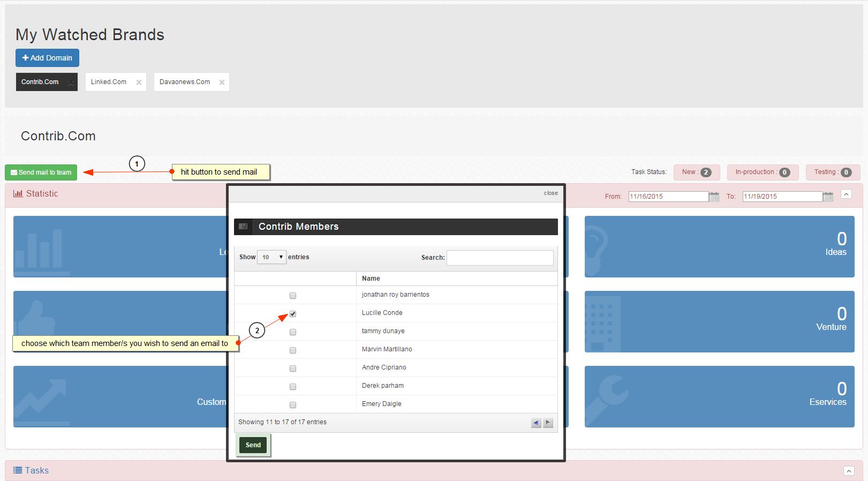Check the box for Emery Daigle

pos(293,405)
